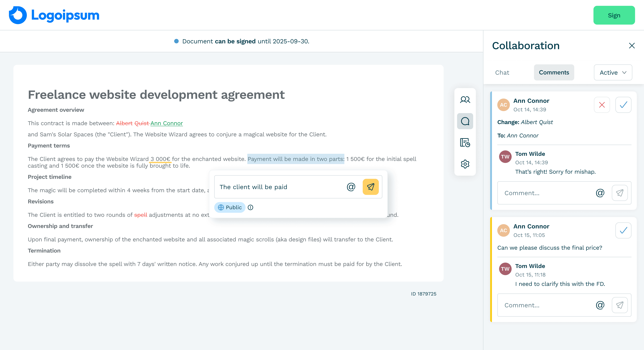
Task: Toggle the comments bubble icon in sidebar
Action: pyautogui.click(x=465, y=121)
